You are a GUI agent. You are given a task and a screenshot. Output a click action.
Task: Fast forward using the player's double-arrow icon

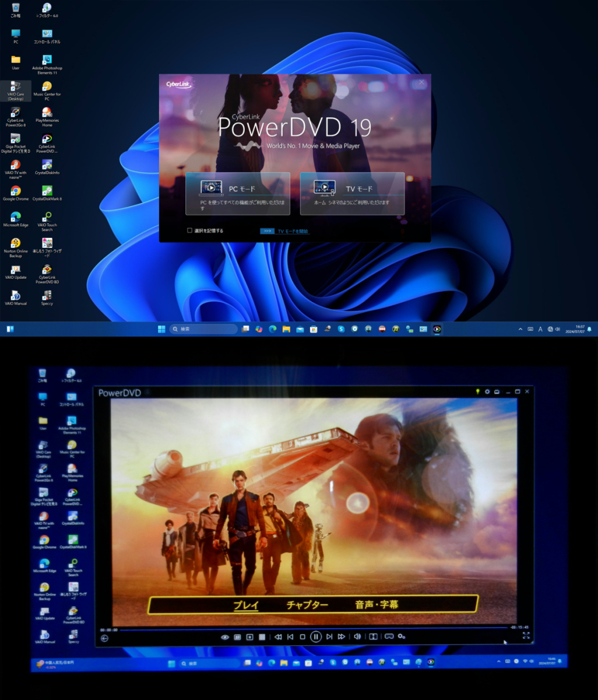click(342, 636)
